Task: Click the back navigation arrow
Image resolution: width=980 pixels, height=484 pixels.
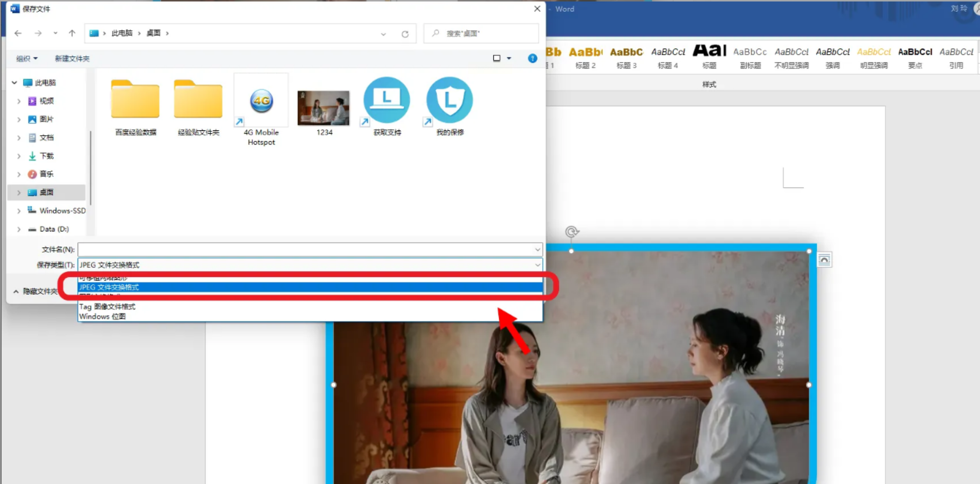Action: pos(18,34)
